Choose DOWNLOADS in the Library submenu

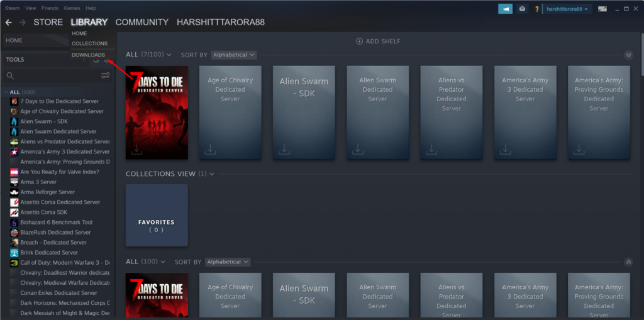[x=88, y=55]
